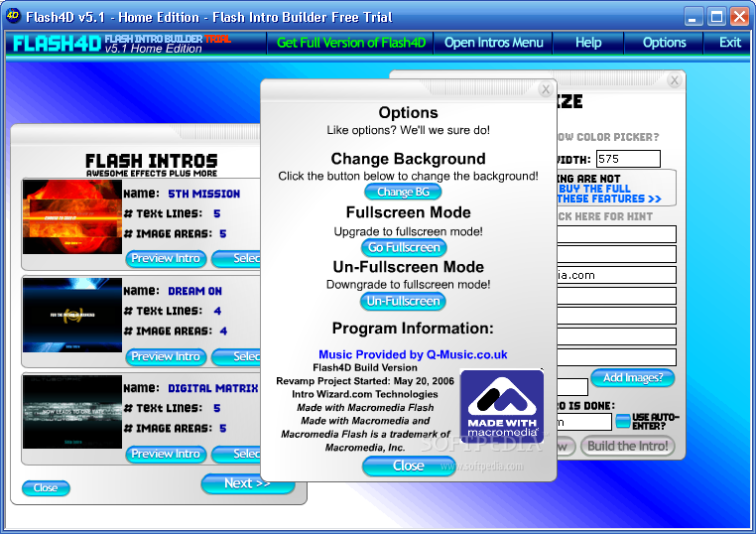Toggle the Use Auto-Enter checkbox
The height and width of the screenshot is (534, 756).
623,421
